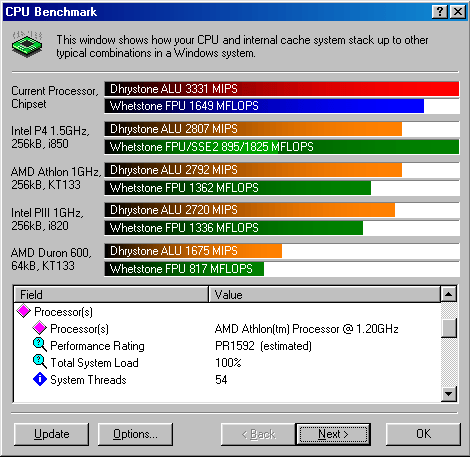Viewport: 472px width, 457px height.
Task: Click the AMD Athlon 1GHz, 256kB, KT133 label
Action: point(56,178)
